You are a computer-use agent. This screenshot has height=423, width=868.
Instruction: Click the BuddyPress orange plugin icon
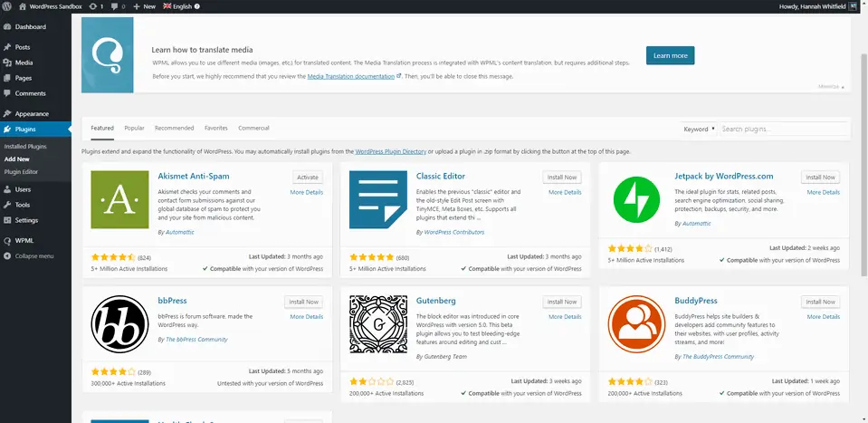pos(636,324)
